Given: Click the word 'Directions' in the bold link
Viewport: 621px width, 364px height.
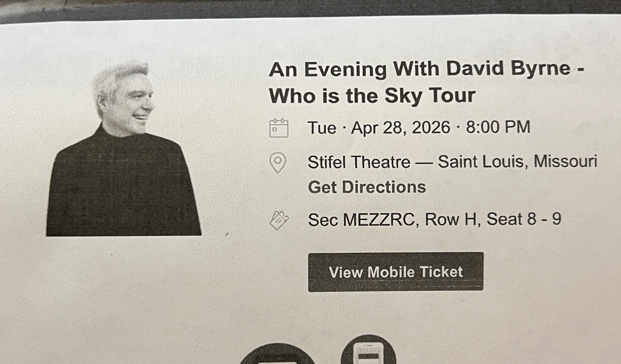Looking at the screenshot, I should (384, 187).
